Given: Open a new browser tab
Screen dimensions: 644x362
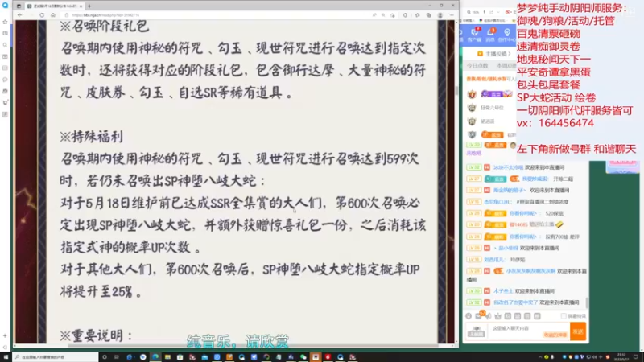Looking at the screenshot, I should coord(89,6).
